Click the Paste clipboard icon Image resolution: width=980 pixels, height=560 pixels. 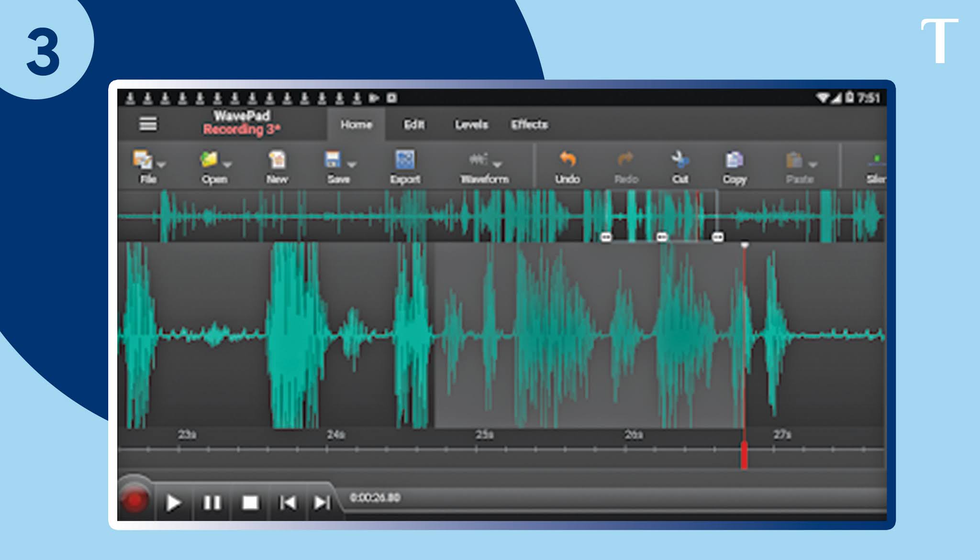(x=794, y=160)
